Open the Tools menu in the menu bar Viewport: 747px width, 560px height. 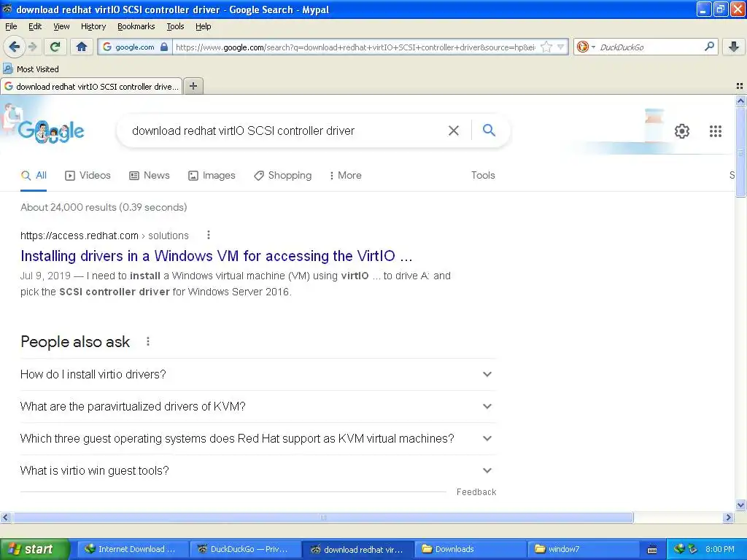175,26
